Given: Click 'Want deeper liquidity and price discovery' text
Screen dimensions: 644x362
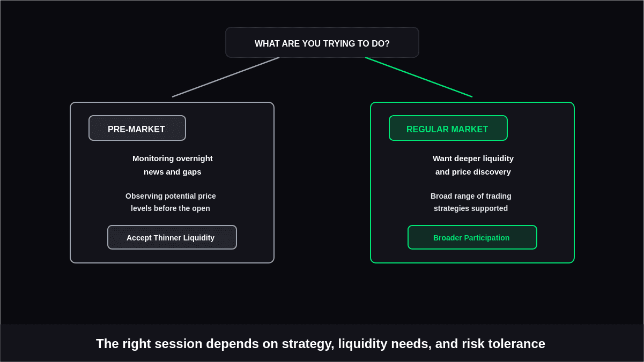Looking at the screenshot, I should click(473, 165).
